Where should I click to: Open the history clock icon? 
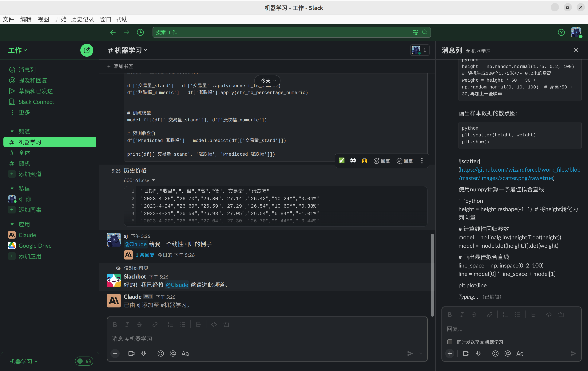tap(140, 32)
